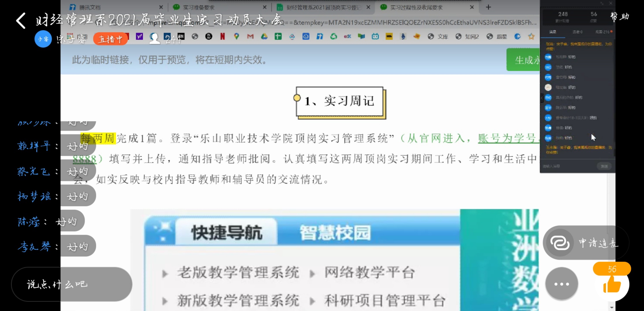The image size is (644, 311).
Task: Open the 新版教学管理系统 link
Action: pos(238,300)
